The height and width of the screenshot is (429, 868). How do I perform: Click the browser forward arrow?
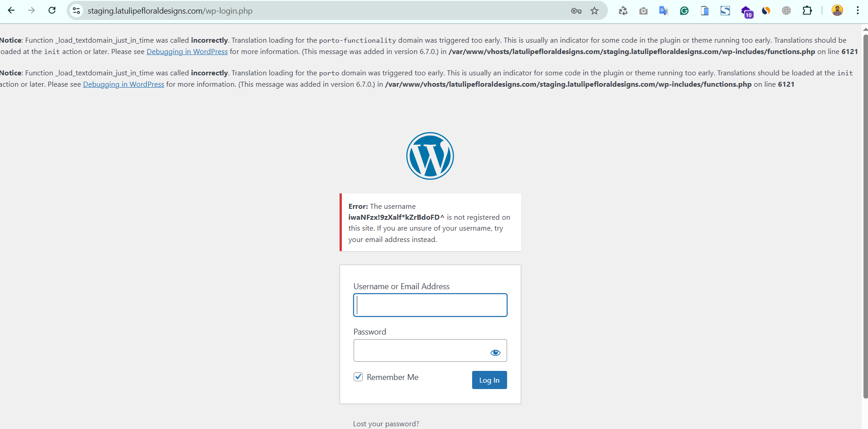point(31,10)
